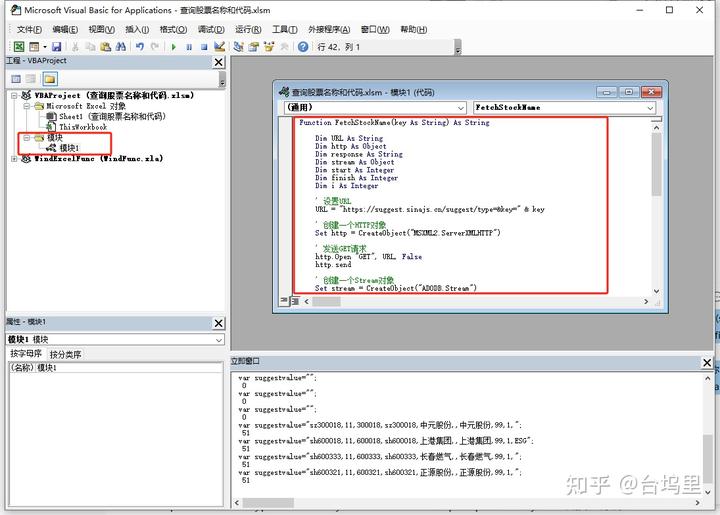Click code window vertical scrollbar down arrow
Screen dimensions: 720x515
656,291
